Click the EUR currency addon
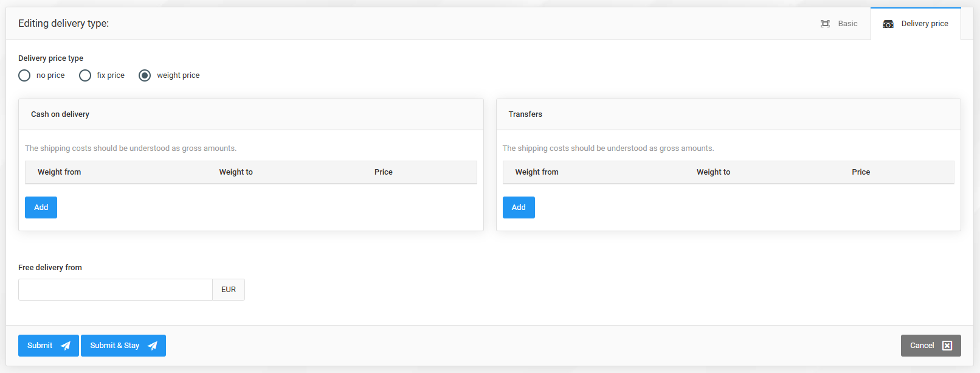The height and width of the screenshot is (373, 980). (229, 290)
